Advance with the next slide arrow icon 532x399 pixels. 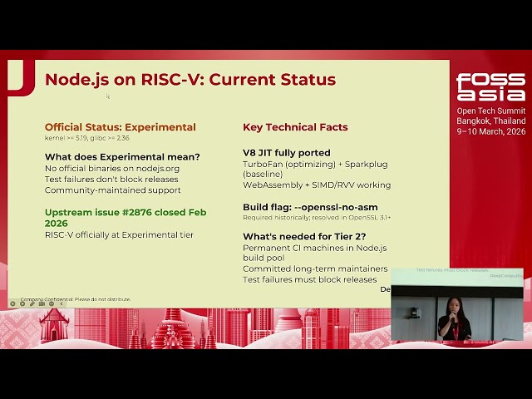click(x=22, y=303)
